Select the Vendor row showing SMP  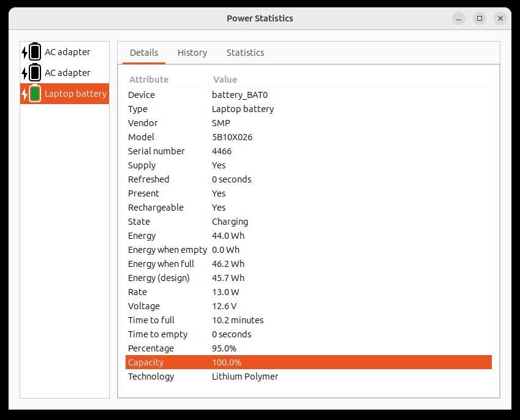(x=308, y=123)
